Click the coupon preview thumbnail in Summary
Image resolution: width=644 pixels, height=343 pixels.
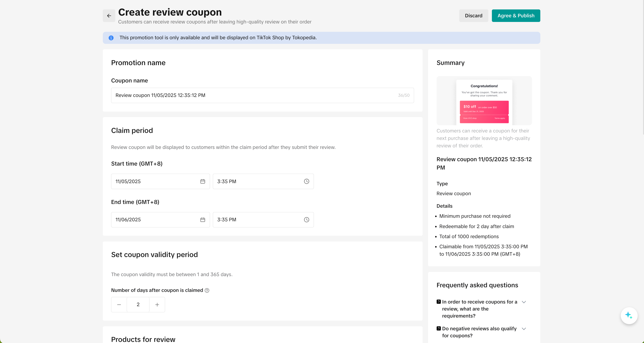coord(484,101)
